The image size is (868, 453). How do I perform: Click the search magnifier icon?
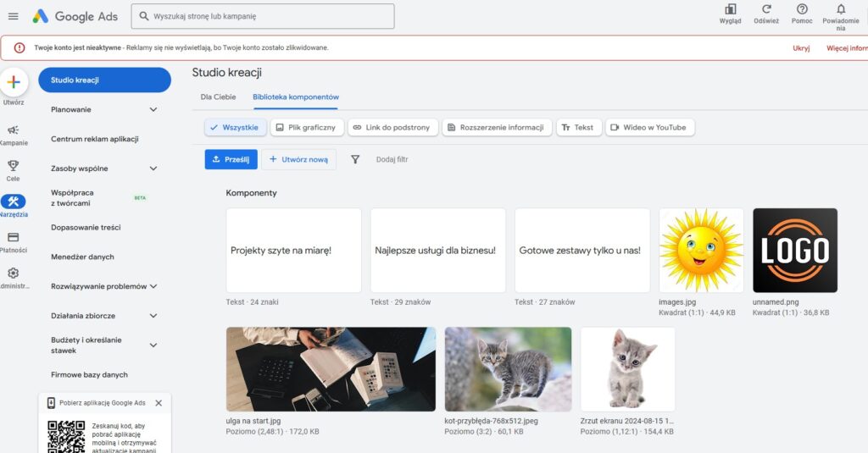(144, 16)
